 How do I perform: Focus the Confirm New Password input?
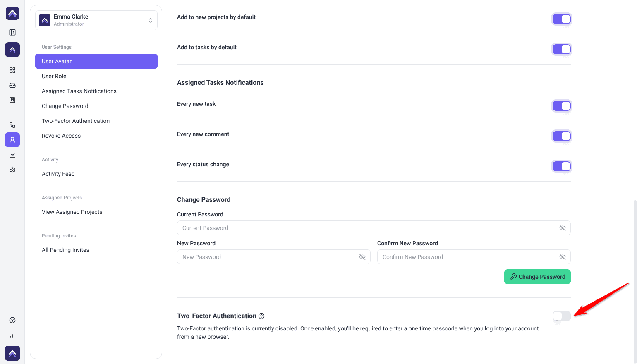click(x=474, y=257)
